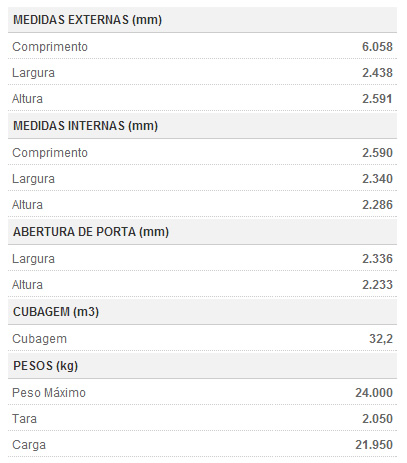
Task: Click the CUBAGEM (m3) header
Action: click(56, 312)
